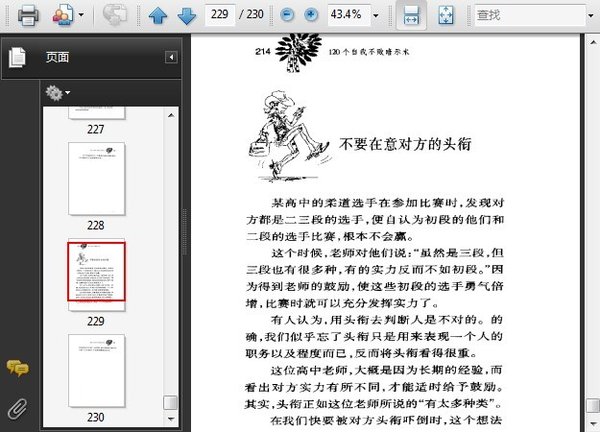Click the 页面 panel title text
Screen dimensions: 600x432
pos(57,57)
